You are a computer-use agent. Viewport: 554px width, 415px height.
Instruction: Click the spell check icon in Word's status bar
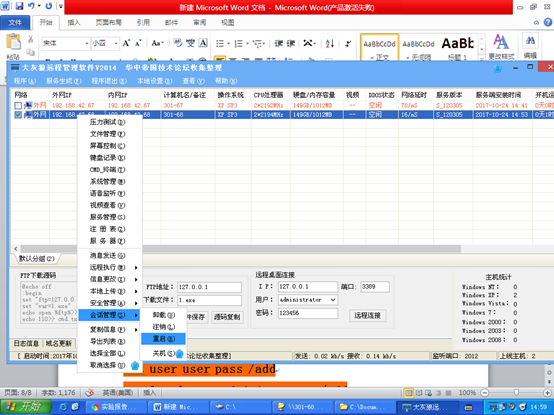pyautogui.click(x=90, y=392)
